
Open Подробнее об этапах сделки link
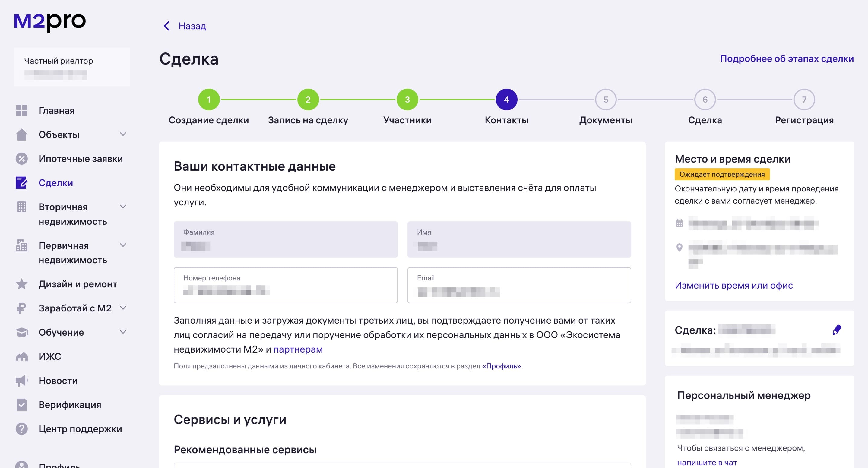coord(787,58)
